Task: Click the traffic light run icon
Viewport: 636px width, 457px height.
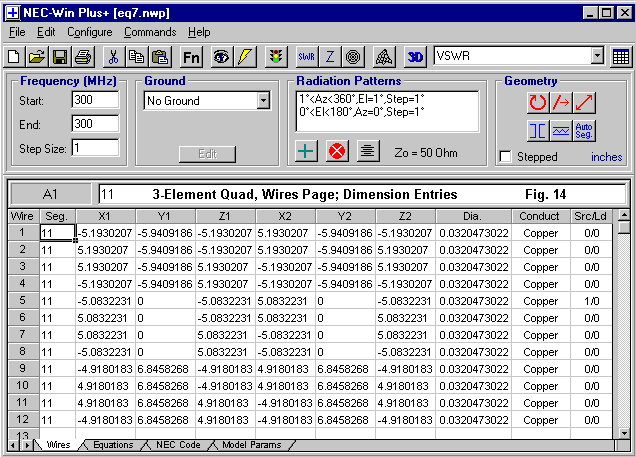Action: 274,57
